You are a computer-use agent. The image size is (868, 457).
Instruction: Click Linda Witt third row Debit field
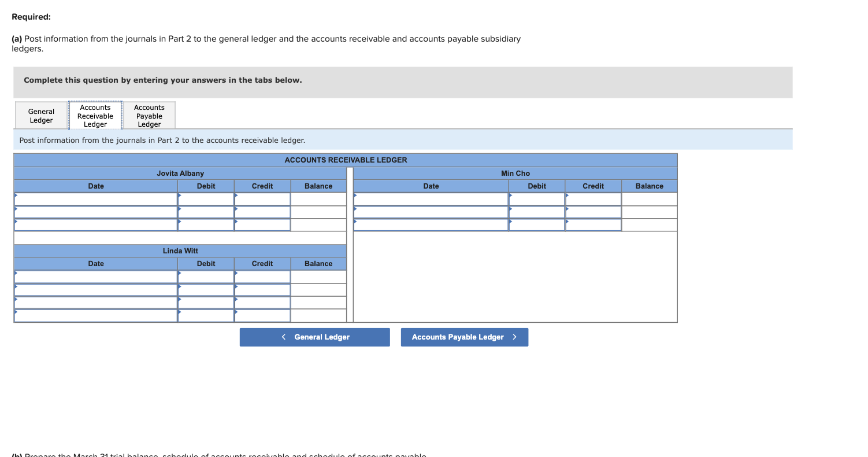coord(206,303)
